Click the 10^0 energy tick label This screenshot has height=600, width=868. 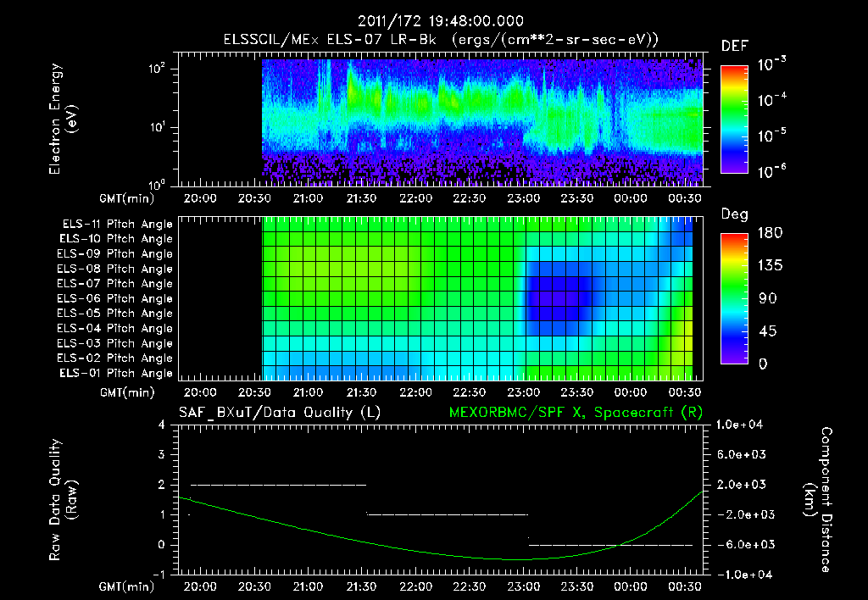pos(157,185)
